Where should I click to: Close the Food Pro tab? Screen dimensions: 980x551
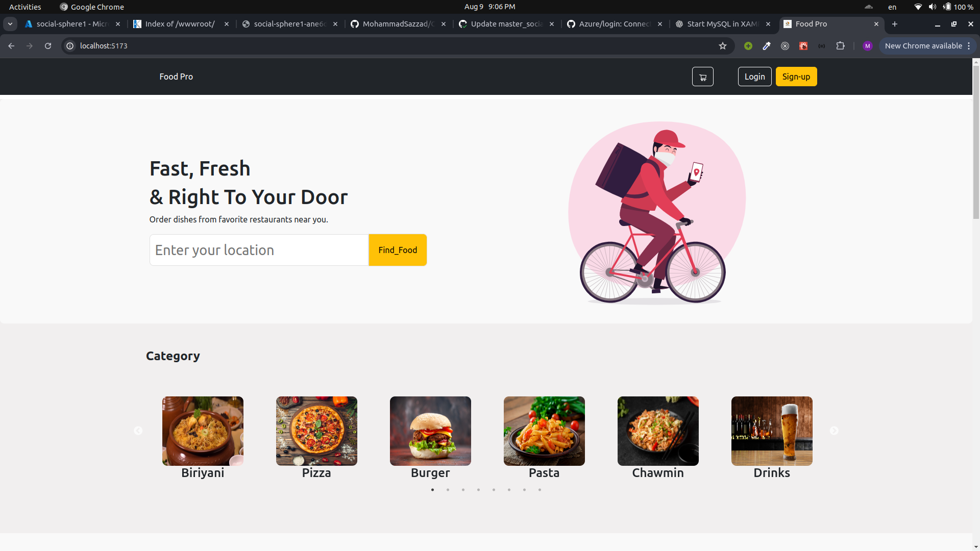click(x=876, y=24)
